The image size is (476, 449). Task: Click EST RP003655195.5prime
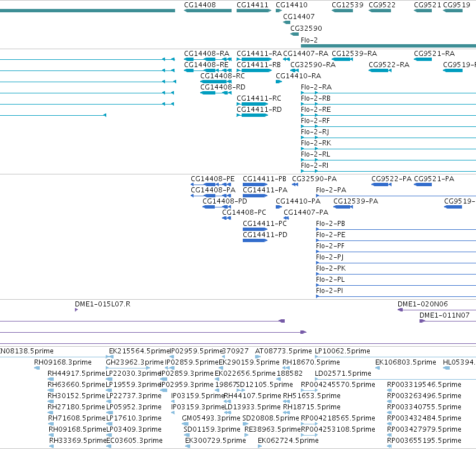[424, 441]
